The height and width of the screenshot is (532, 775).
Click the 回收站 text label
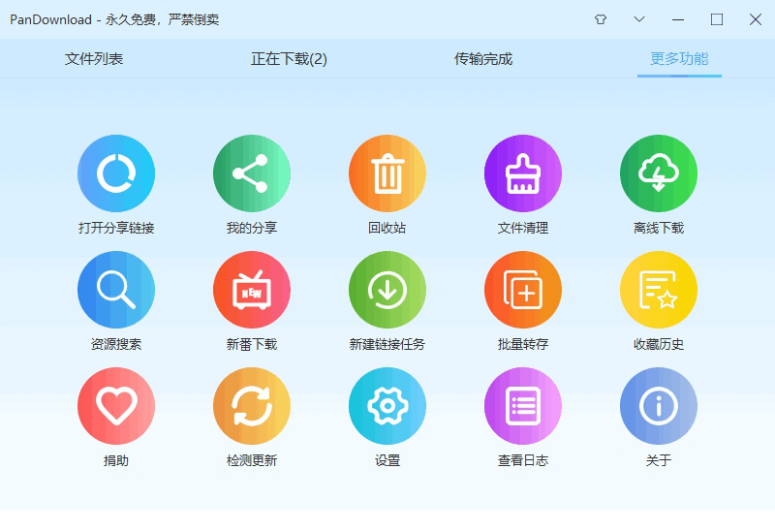pos(387,228)
